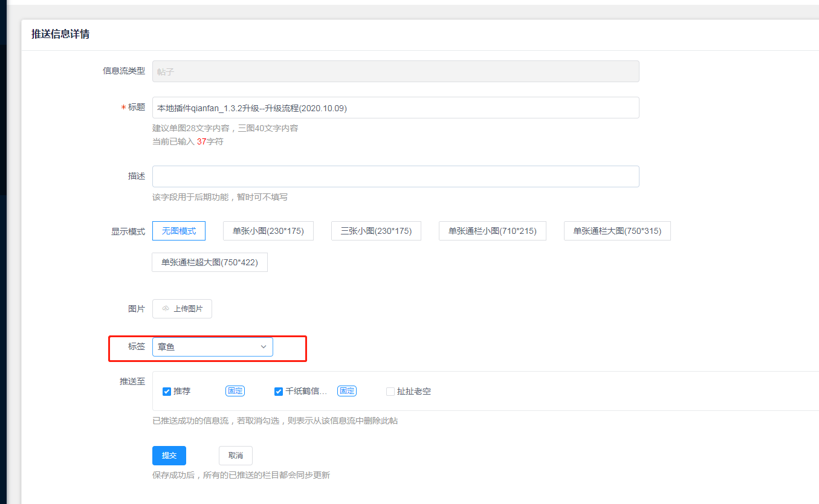Image resolution: width=819 pixels, height=504 pixels.
Task: Click 固定 tag next to 千纸鹤信…
Action: point(347,391)
